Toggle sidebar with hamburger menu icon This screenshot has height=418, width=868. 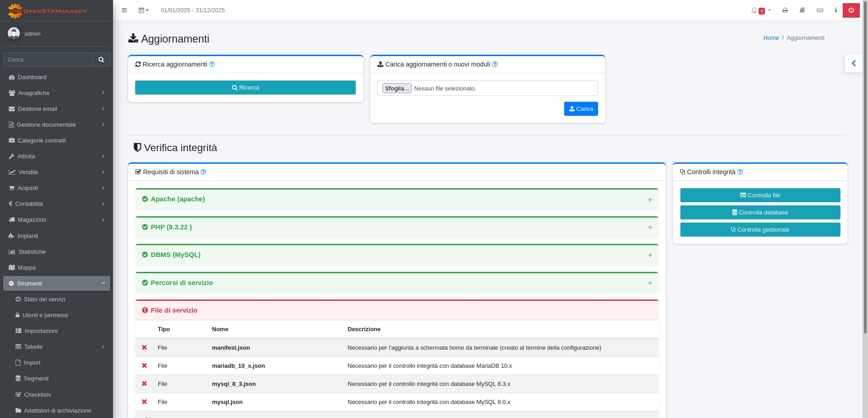pos(124,10)
